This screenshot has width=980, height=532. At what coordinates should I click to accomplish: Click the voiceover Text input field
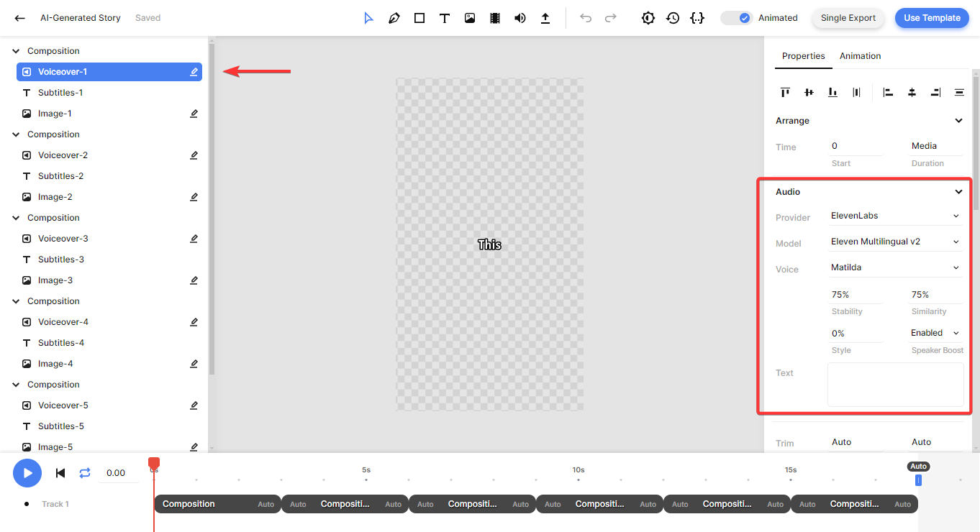[895, 385]
